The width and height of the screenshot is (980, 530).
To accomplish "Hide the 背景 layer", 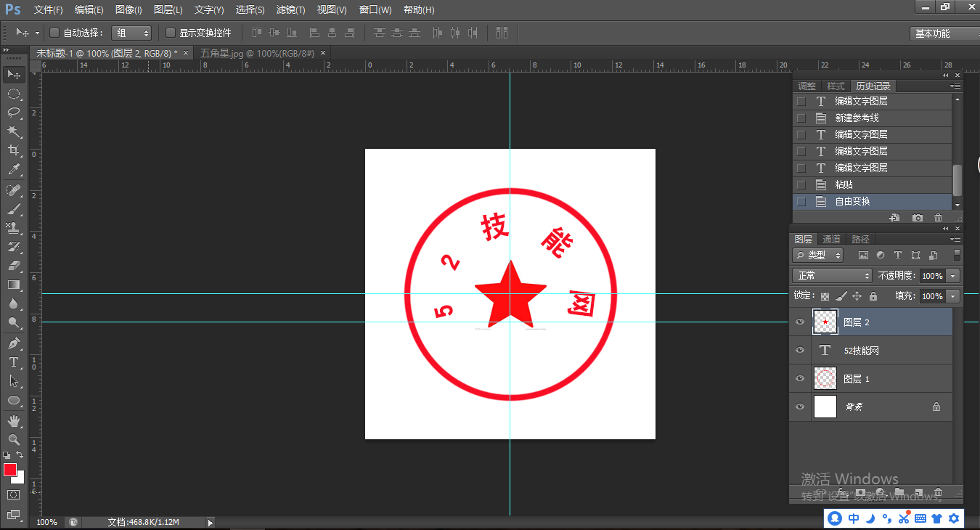I will coord(800,407).
